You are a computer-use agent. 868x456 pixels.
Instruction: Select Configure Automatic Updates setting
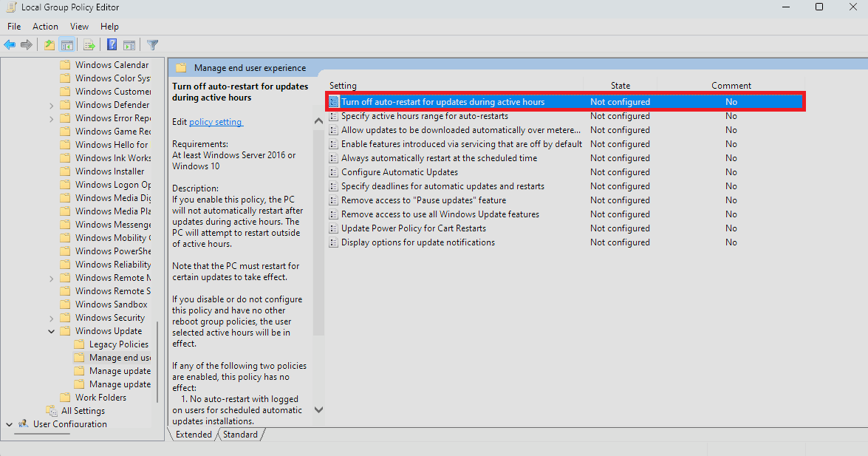(400, 171)
